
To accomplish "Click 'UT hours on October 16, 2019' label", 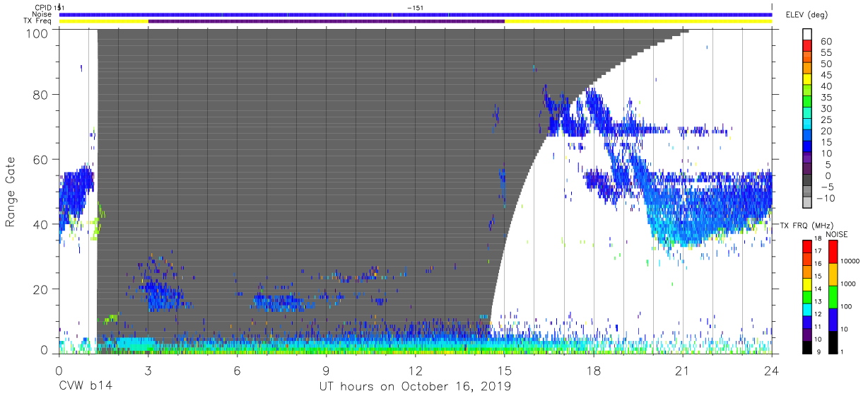I will coord(415,387).
